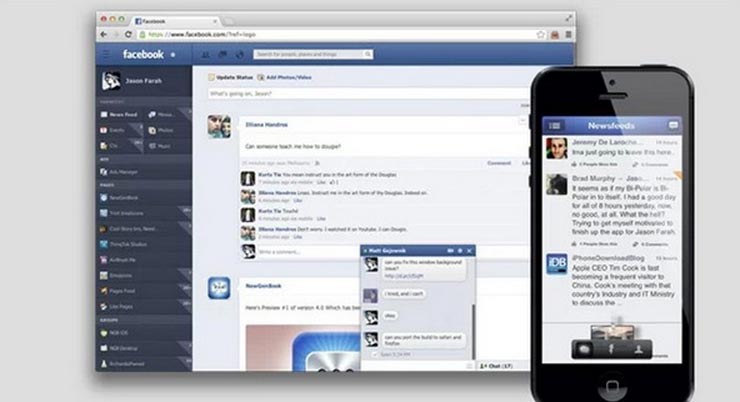Tap the menu list icon on the phone Newsfeeds bar
The width and height of the screenshot is (740, 402).
555,126
